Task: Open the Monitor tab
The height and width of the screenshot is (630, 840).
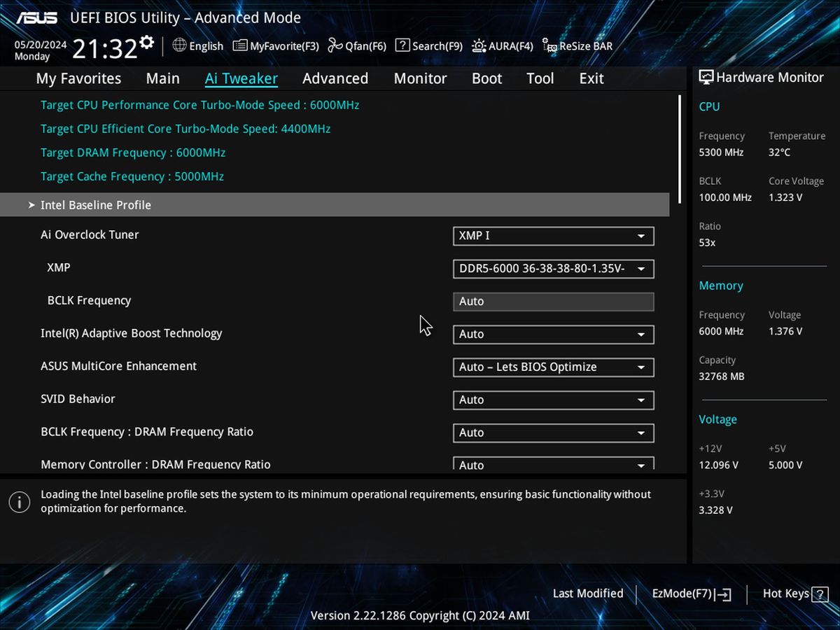Action: point(420,78)
